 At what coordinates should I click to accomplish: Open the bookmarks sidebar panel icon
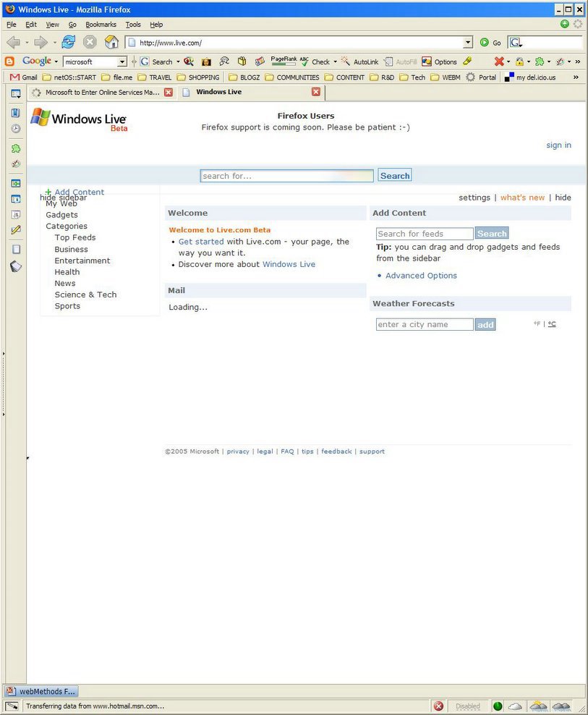click(15, 113)
